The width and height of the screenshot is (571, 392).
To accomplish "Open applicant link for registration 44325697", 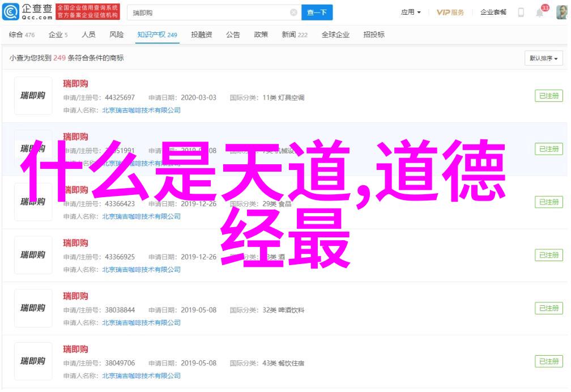I will coord(141,110).
